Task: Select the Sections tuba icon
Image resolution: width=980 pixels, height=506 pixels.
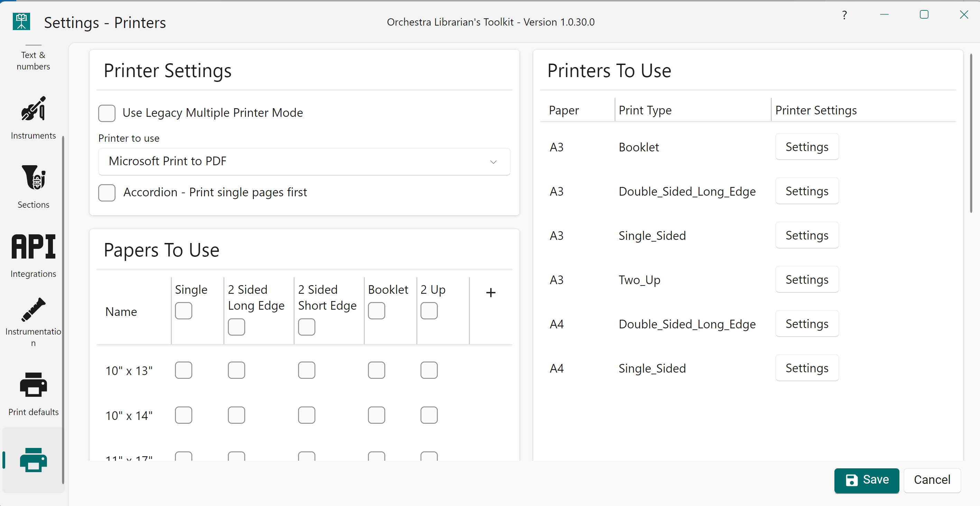Action: 33,177
